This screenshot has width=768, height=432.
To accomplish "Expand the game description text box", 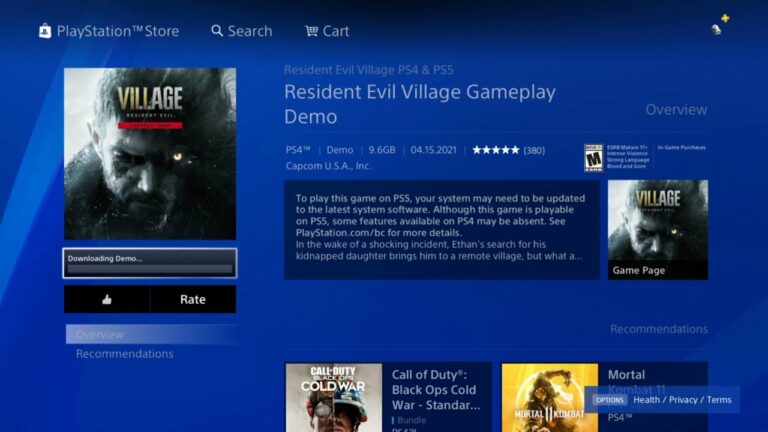I will click(442, 230).
